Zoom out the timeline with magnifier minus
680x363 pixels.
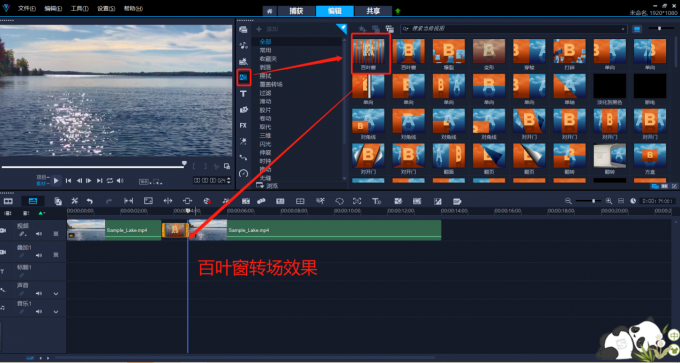pyautogui.click(x=568, y=201)
